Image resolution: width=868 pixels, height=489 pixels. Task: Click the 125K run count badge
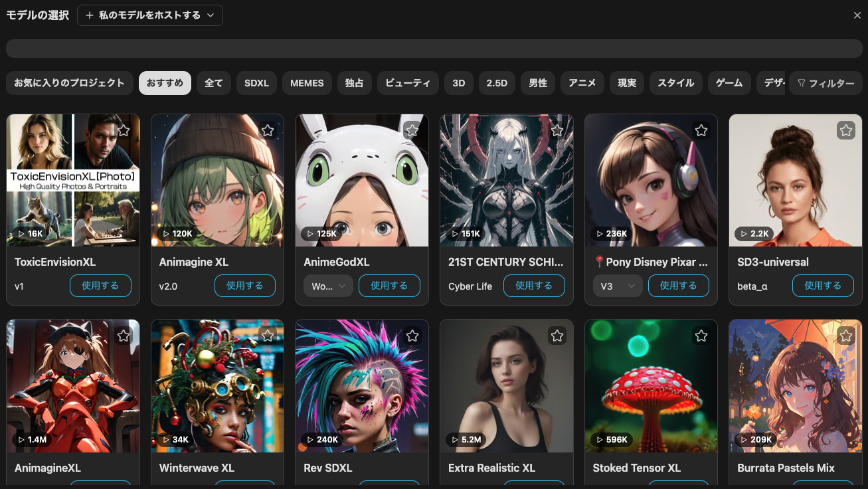click(322, 234)
